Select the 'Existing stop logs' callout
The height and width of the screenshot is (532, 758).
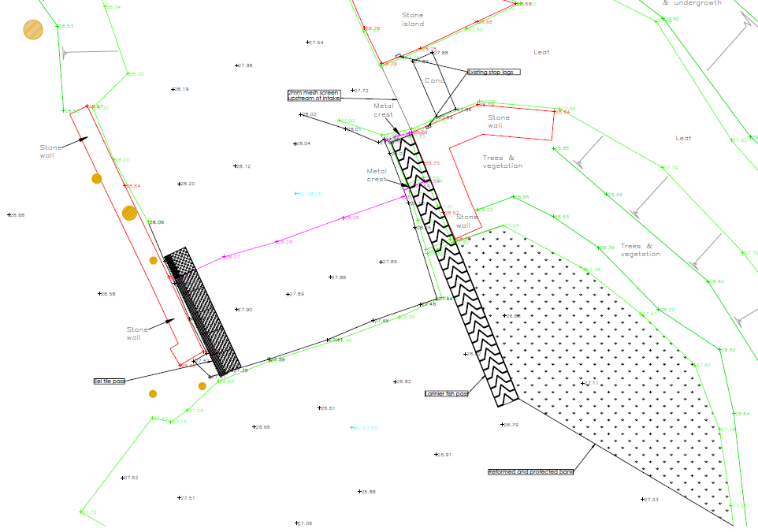(493, 72)
